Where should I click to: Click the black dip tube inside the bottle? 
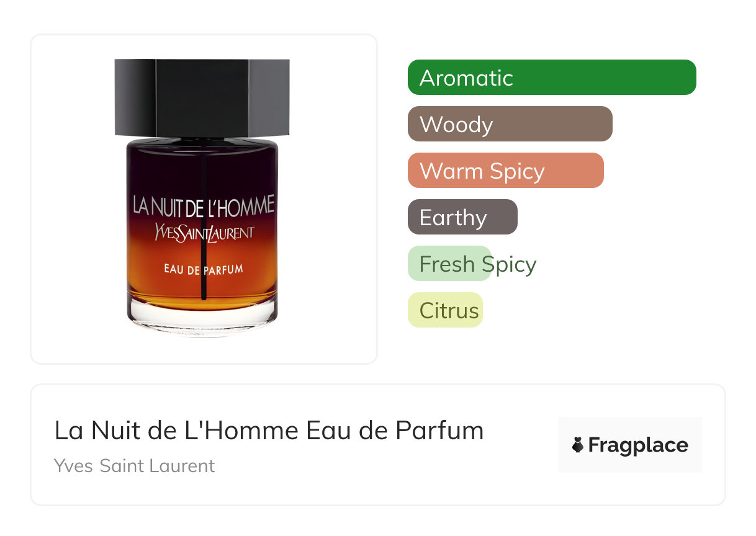pos(204,226)
